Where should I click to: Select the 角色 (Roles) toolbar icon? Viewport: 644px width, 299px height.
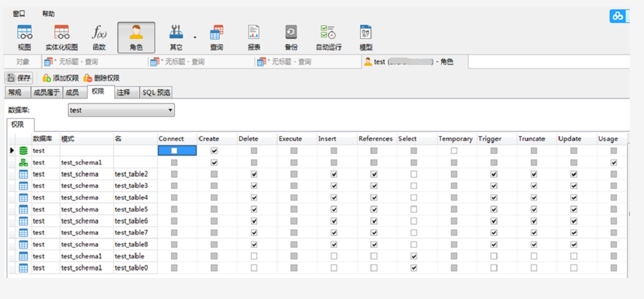pos(137,38)
